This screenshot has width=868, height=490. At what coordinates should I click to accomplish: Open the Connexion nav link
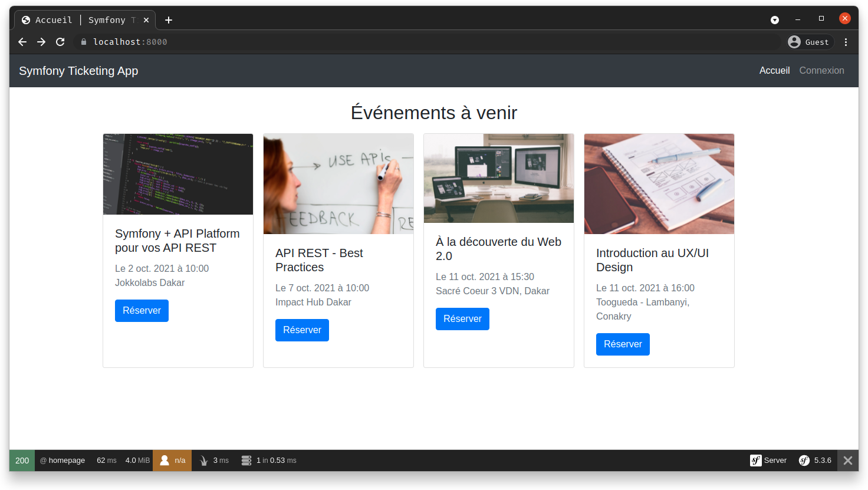(x=821, y=70)
